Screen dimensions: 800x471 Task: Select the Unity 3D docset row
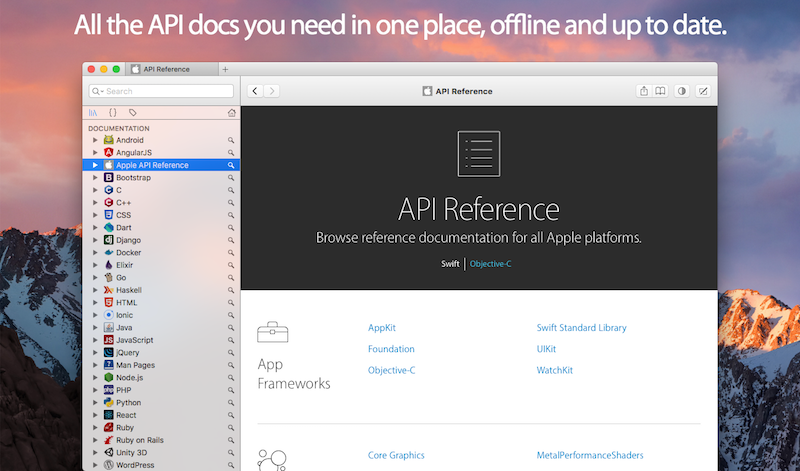161,453
